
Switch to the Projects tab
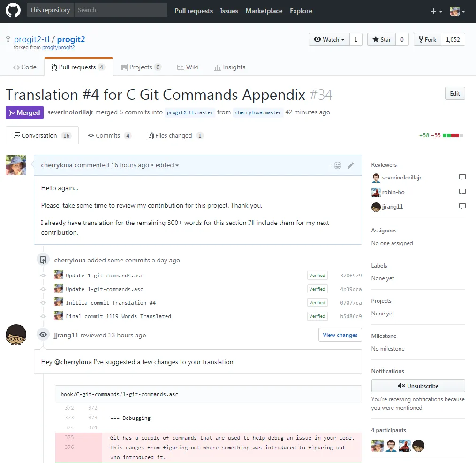[141, 67]
